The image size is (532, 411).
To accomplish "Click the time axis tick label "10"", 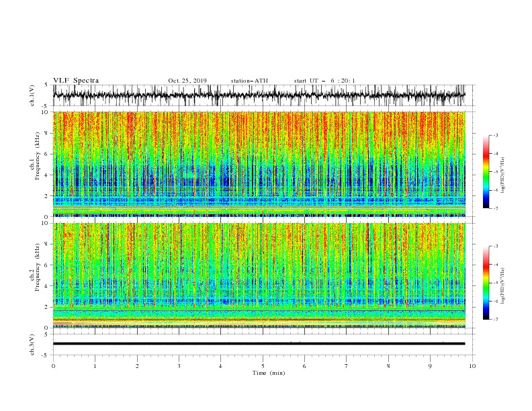I will [472, 366].
